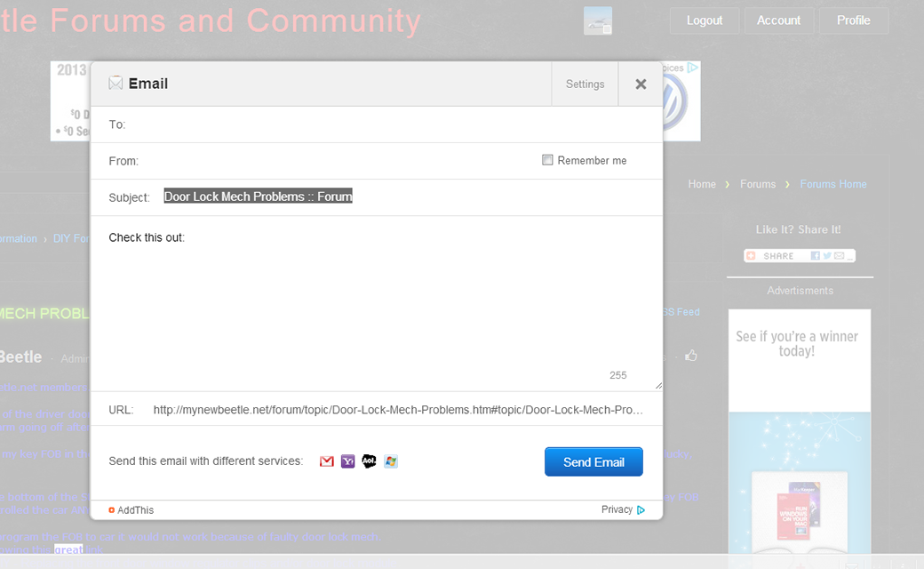924x569 pixels.
Task: Open the AddThis link in footer
Action: click(131, 510)
